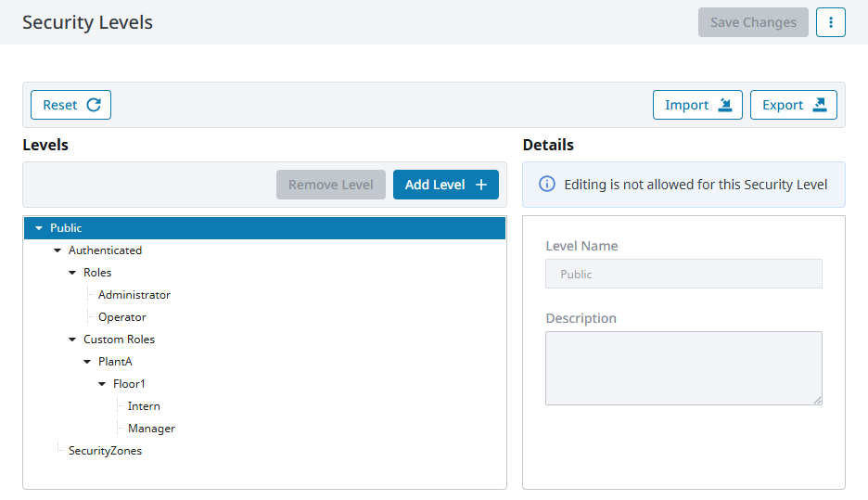Click the plus icon on Add Level
This screenshot has width=868, height=500.
tap(481, 185)
